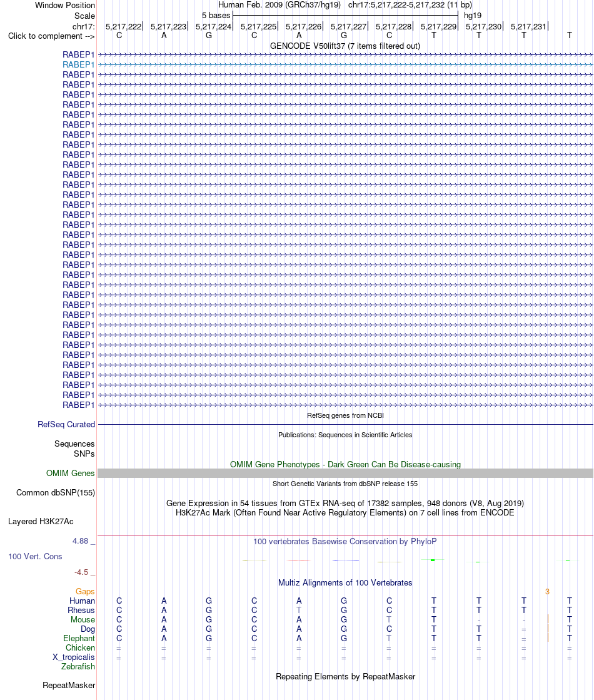Image resolution: width=594 pixels, height=700 pixels.
Task: Open 'Short Genetic Variants from dbSNP release 155'
Action: (345, 484)
